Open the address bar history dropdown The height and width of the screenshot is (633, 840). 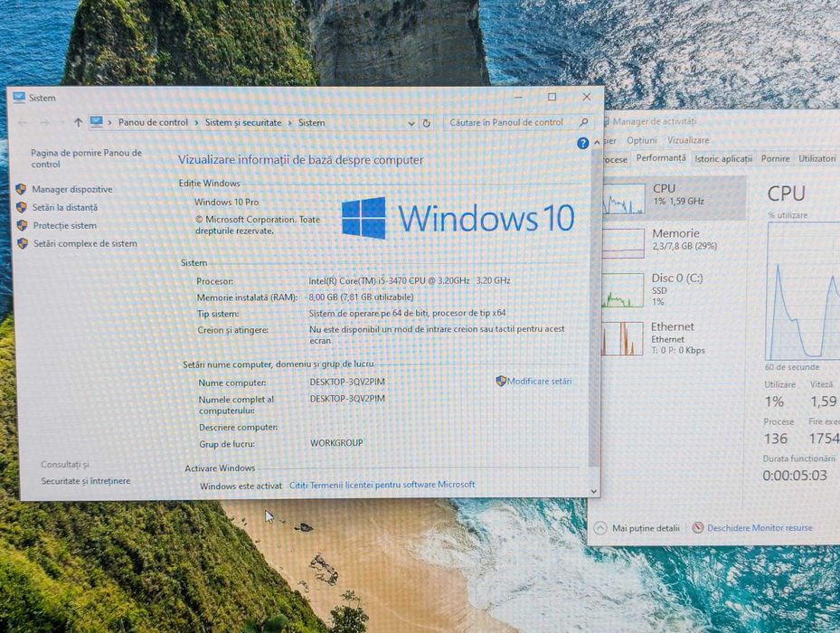[411, 123]
